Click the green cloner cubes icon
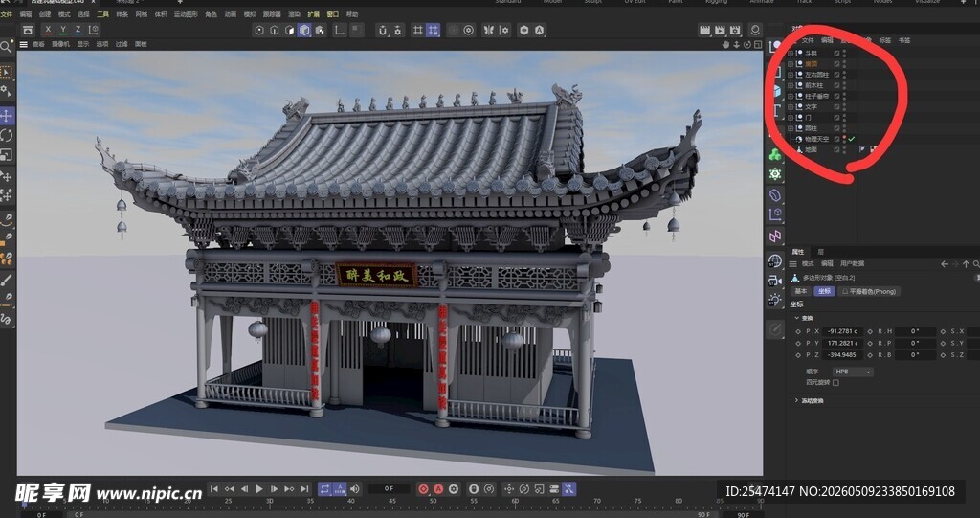 click(x=775, y=154)
